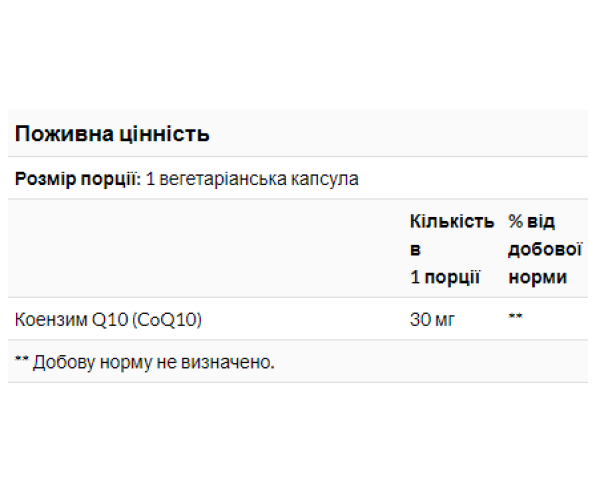600x500 pixels.
Task: Click "1 порції" in the amount header
Action: [x=445, y=277]
